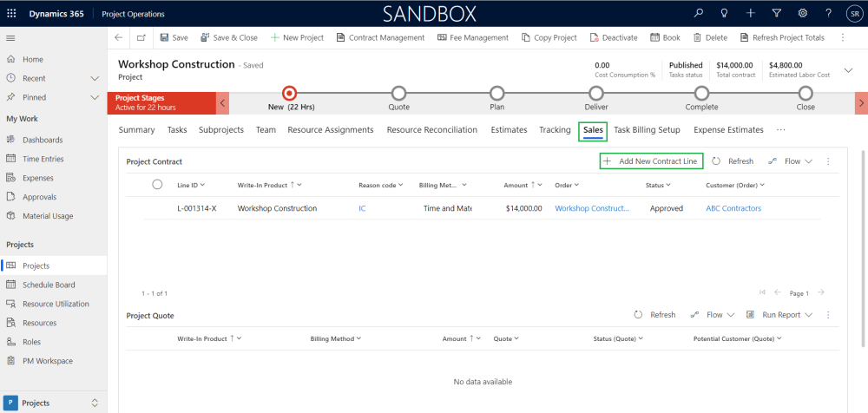This screenshot has width=868, height=413.
Task: Show more tabs via ellipsis
Action: click(780, 129)
